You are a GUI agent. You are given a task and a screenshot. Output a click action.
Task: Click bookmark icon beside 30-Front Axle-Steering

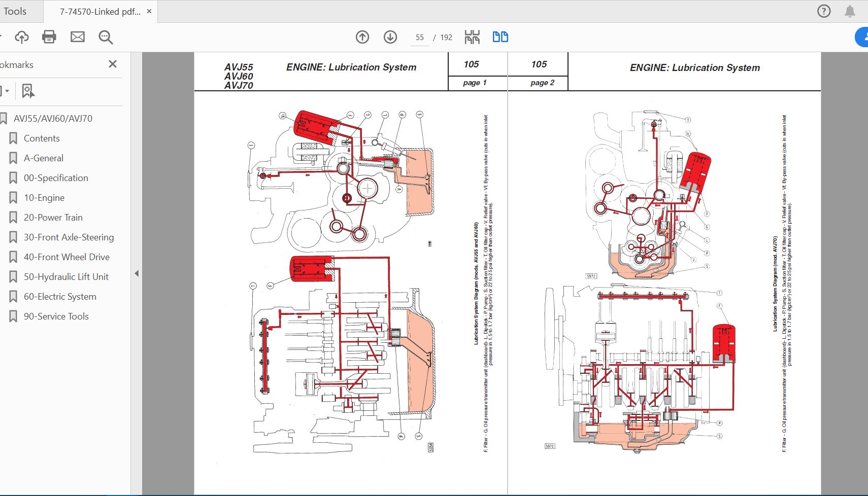(13, 237)
